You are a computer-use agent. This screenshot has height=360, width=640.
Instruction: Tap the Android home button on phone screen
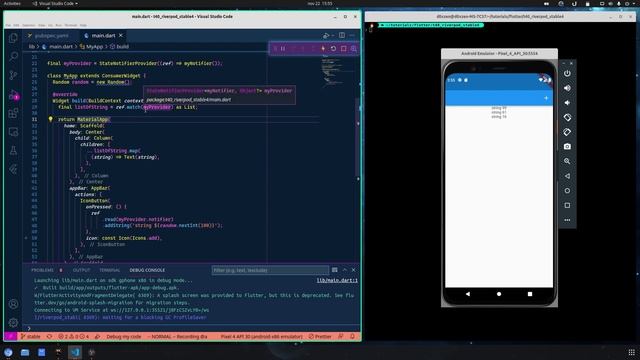click(499, 294)
